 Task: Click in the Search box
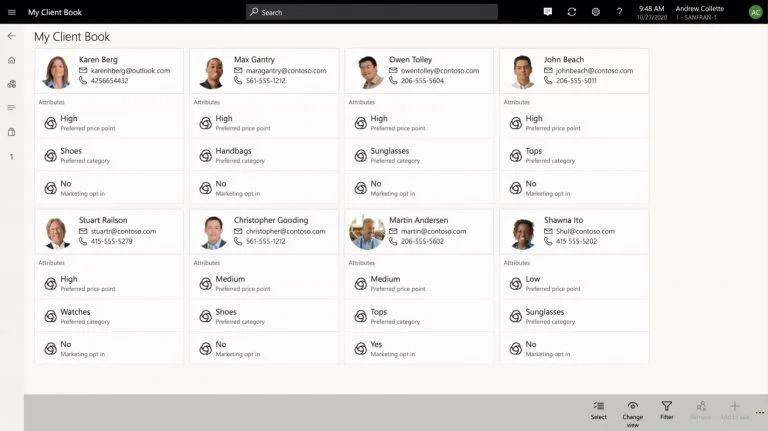pos(372,12)
